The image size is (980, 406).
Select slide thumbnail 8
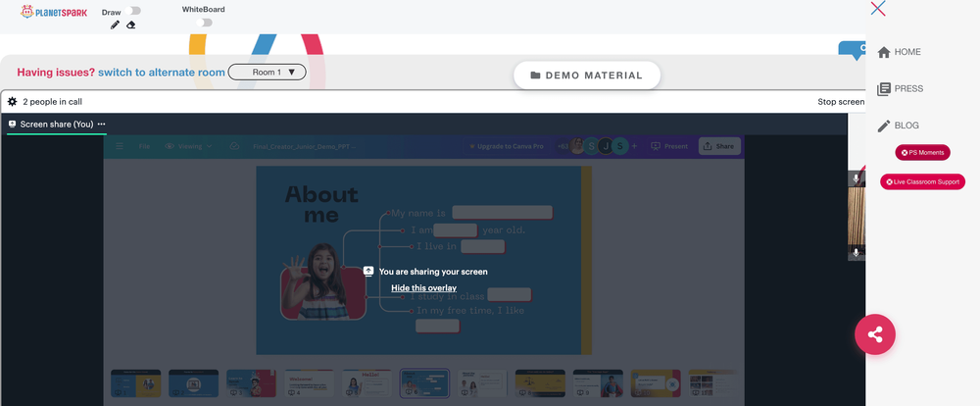[540, 383]
